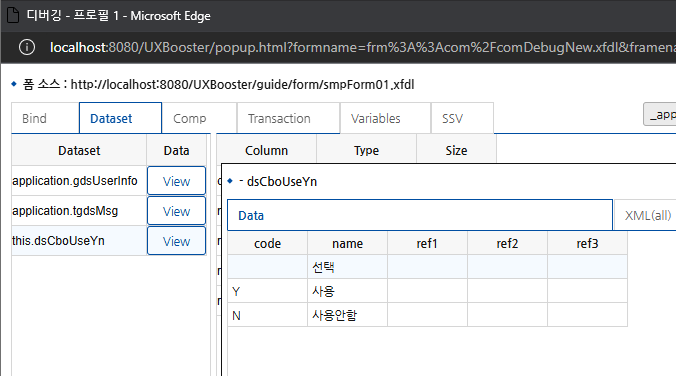Click the Size column header
The image size is (676, 376).
tap(456, 150)
